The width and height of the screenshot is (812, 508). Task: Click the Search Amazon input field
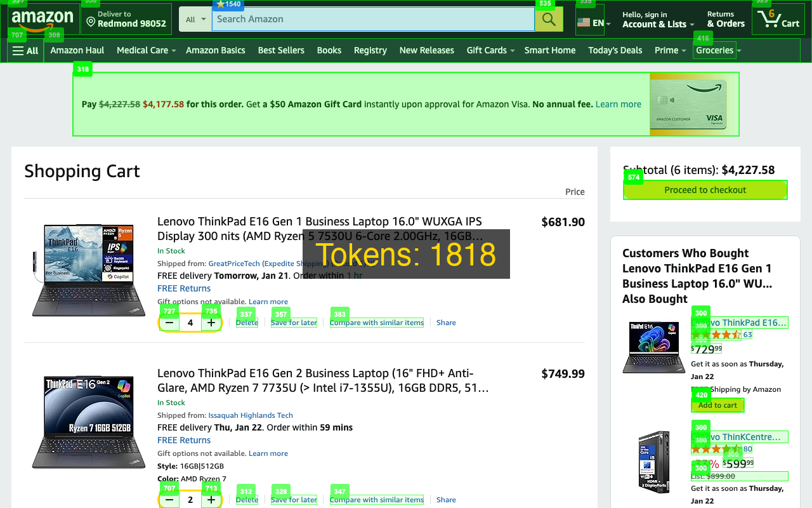tap(373, 19)
